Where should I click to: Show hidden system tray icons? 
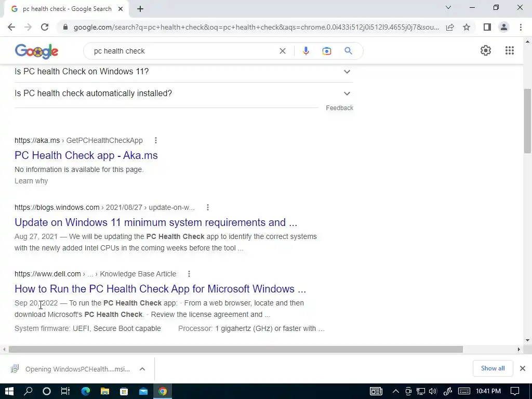click(x=395, y=391)
